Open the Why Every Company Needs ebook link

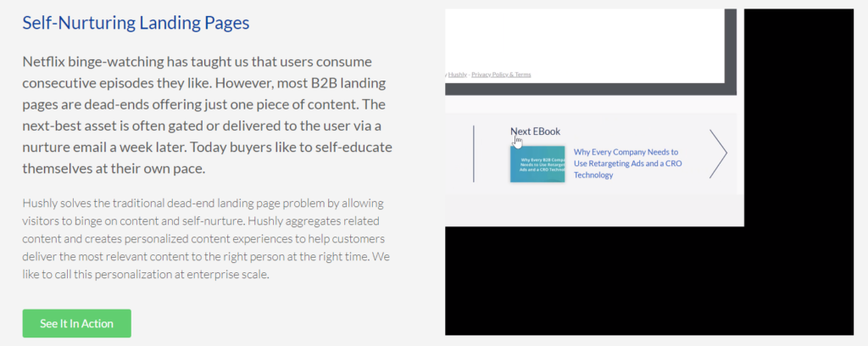pyautogui.click(x=628, y=164)
